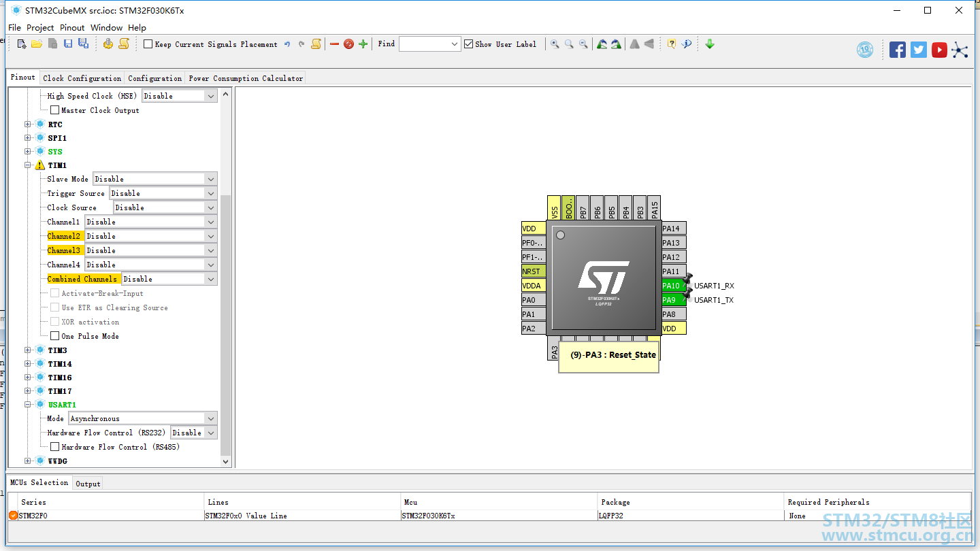Click the Save As multi-floppy icon

(x=83, y=44)
